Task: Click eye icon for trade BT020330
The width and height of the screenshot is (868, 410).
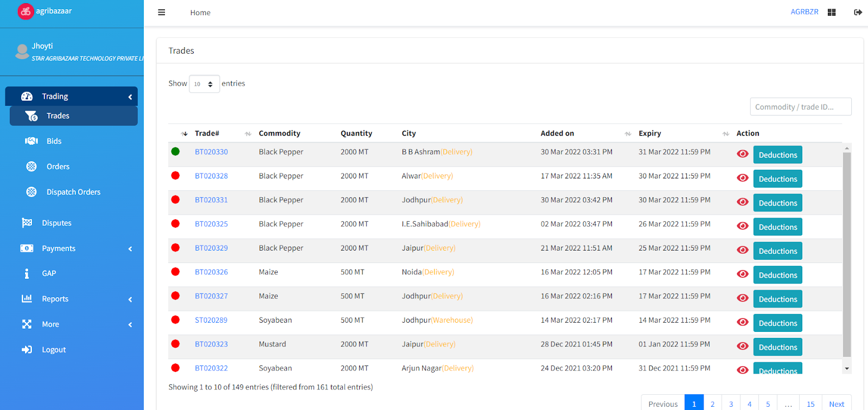Action: coord(743,154)
